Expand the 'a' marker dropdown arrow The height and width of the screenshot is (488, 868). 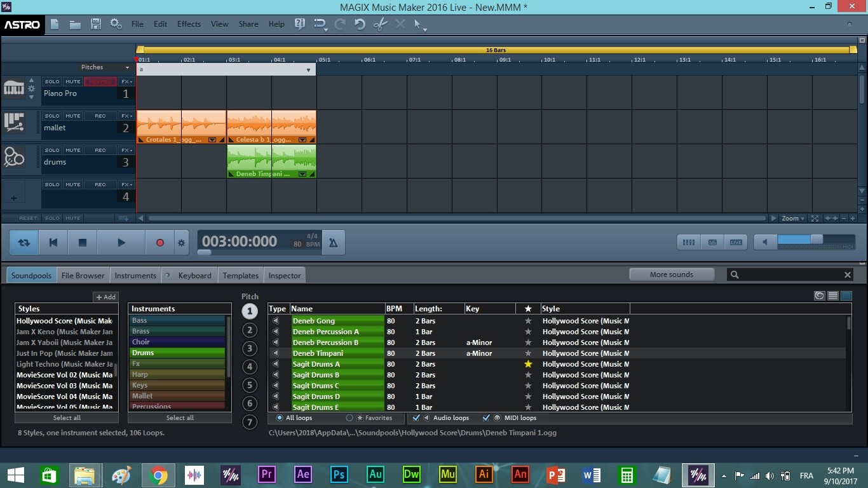[309, 69]
